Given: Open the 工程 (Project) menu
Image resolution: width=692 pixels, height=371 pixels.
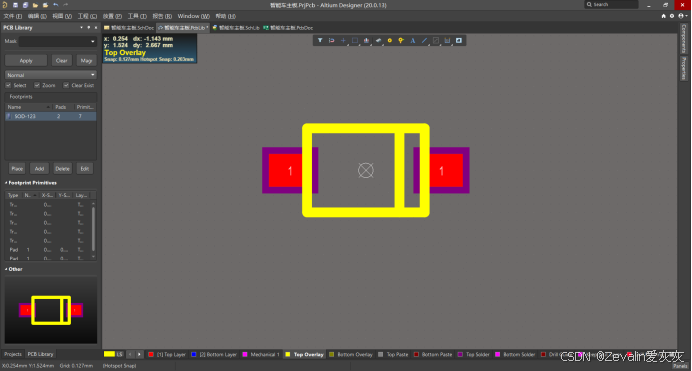Looking at the screenshot, I should point(87,16).
